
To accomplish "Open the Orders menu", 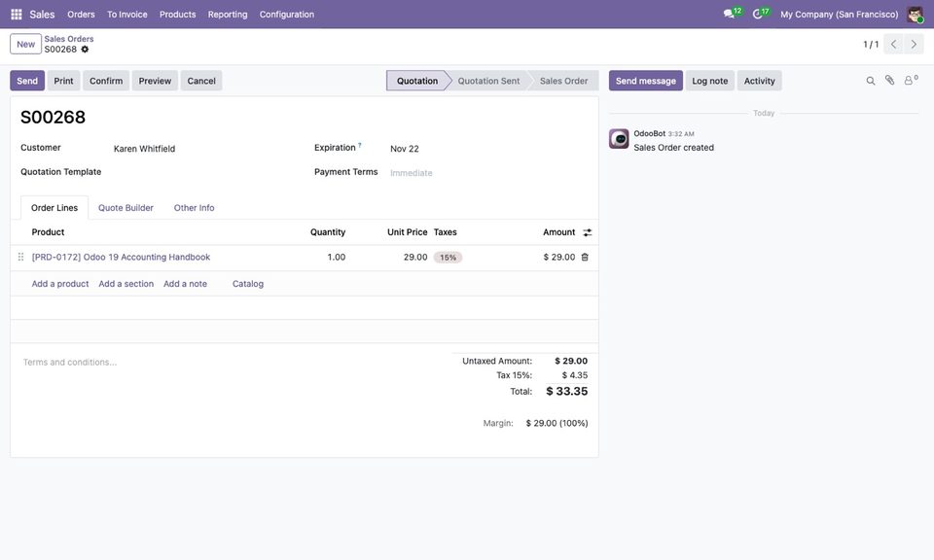I will [x=81, y=15].
